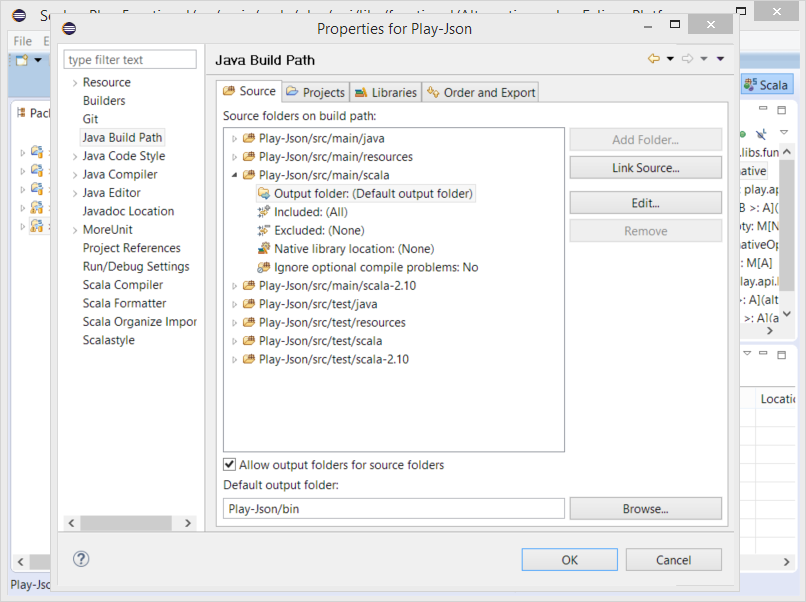806x602 pixels.
Task: Expand the Play-Json/src/test/scala source folder
Action: 235,341
